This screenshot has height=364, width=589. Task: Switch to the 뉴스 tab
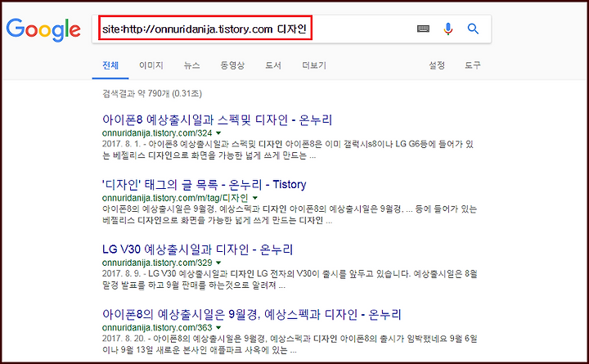(x=192, y=65)
